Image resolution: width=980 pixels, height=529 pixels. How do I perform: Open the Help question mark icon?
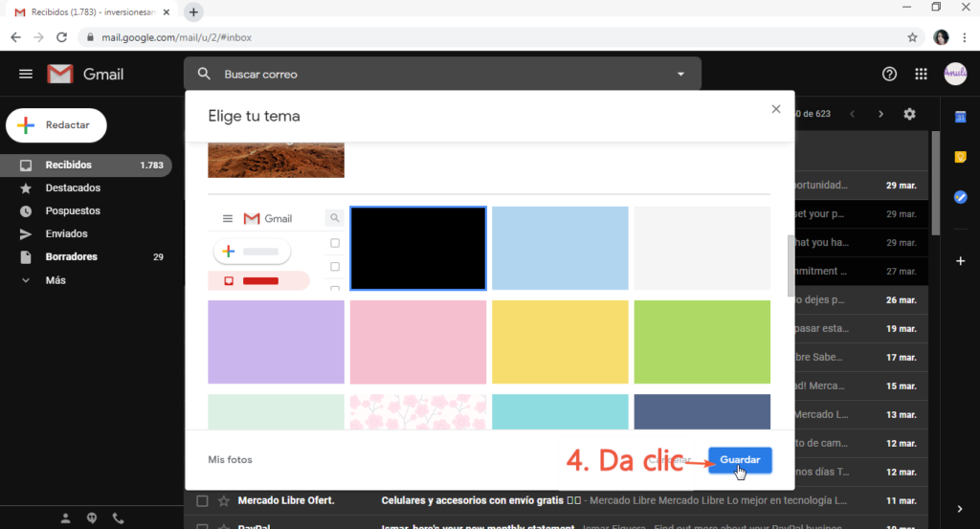(x=889, y=75)
